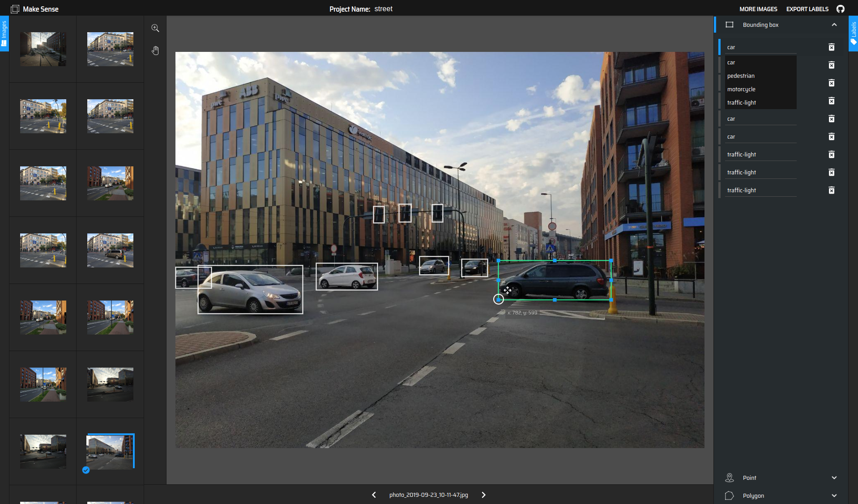Screen dimensions: 858x504
Task: Delete the second label in the list
Action: point(832,65)
